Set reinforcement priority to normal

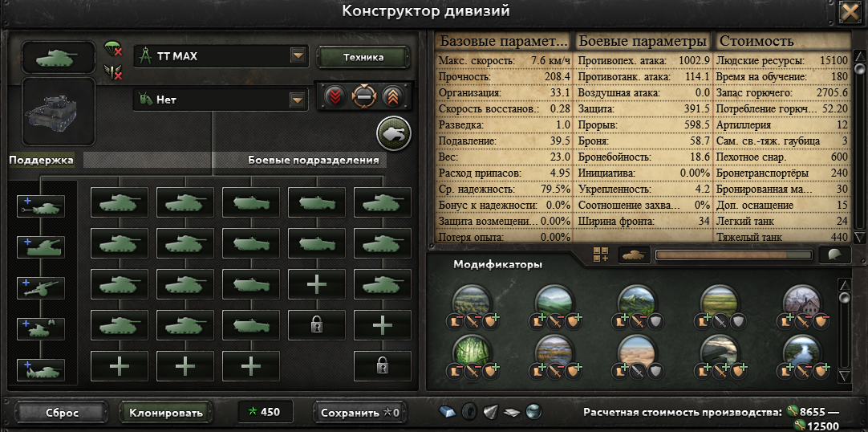363,97
